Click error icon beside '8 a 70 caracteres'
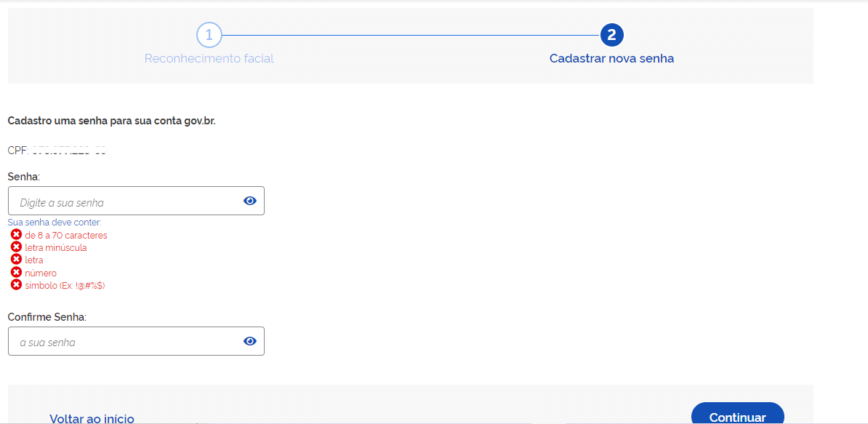This screenshot has width=868, height=424. pyautogui.click(x=16, y=235)
